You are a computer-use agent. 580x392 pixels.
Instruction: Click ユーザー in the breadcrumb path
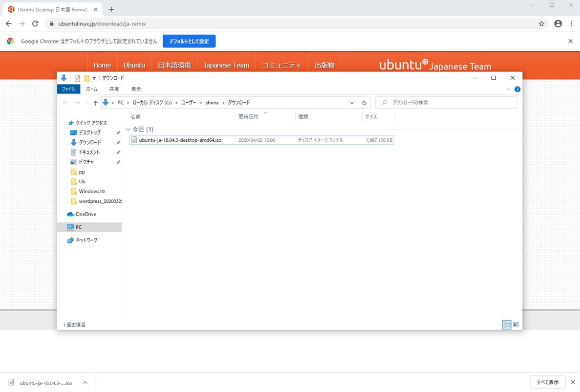pos(189,103)
